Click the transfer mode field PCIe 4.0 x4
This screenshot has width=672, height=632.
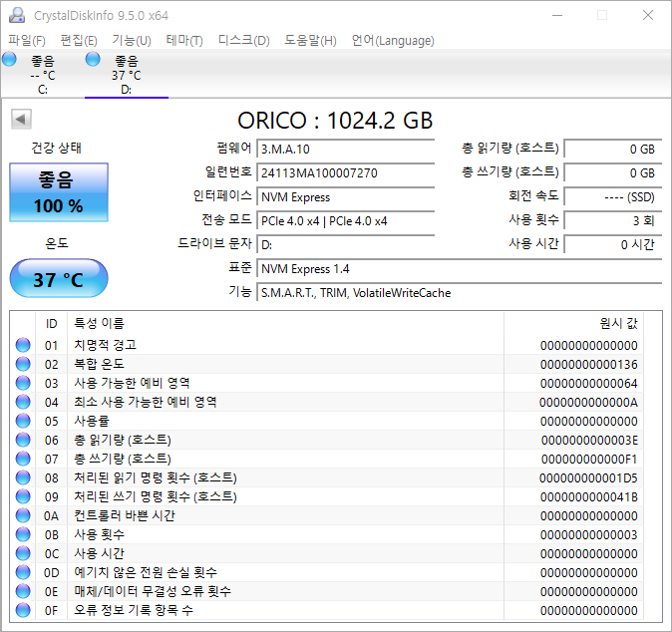pyautogui.click(x=345, y=221)
